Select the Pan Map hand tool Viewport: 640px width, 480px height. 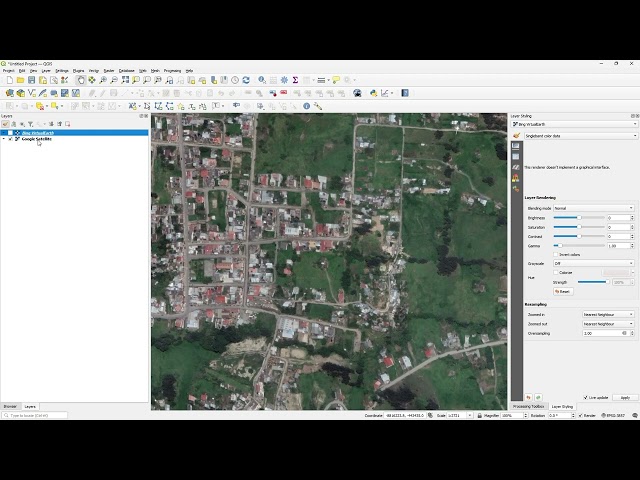(x=81, y=80)
